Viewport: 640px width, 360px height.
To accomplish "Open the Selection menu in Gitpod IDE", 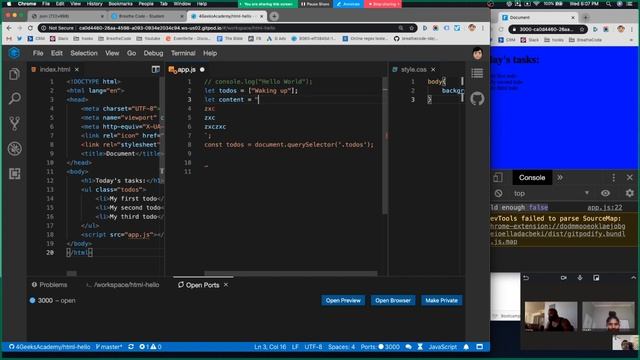I will point(84,53).
